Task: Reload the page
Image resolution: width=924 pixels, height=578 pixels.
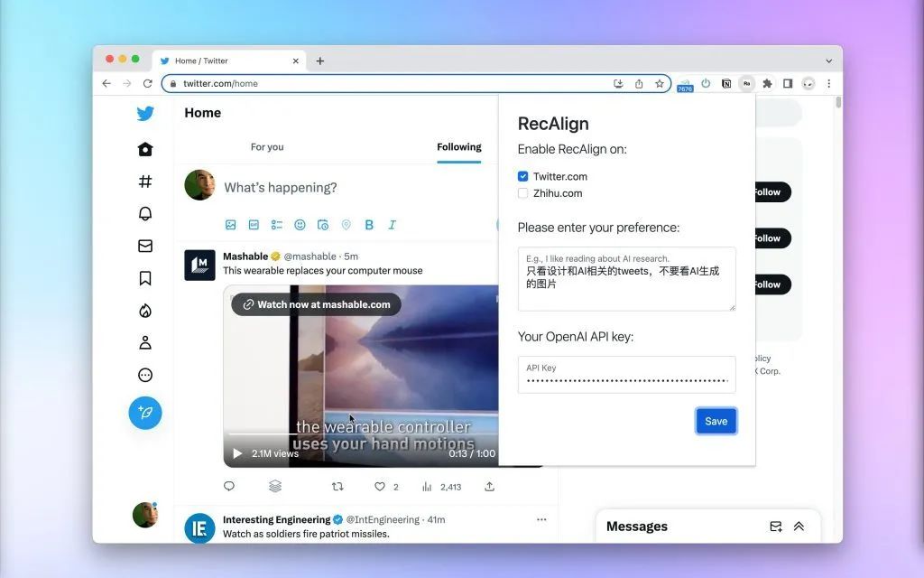Action: pyautogui.click(x=147, y=84)
